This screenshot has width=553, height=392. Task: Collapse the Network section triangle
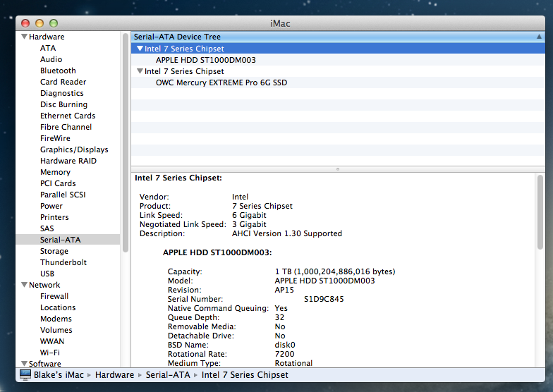24,285
